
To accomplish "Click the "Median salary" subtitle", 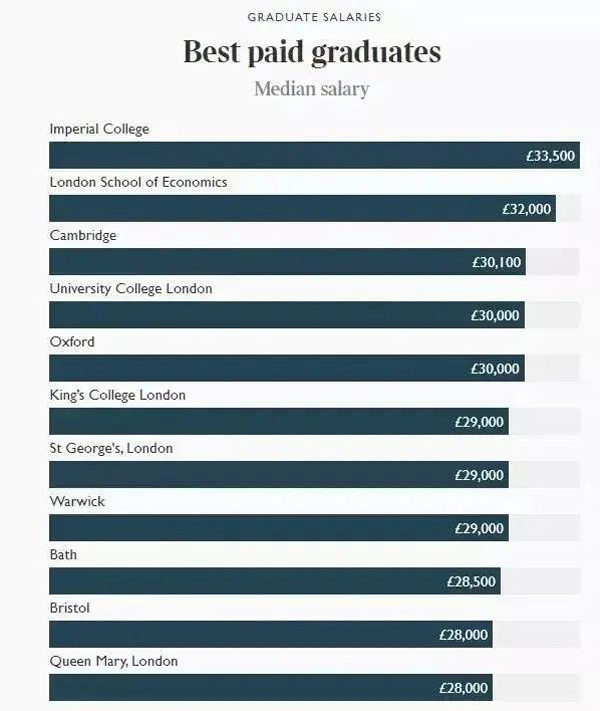I will [x=311, y=89].
